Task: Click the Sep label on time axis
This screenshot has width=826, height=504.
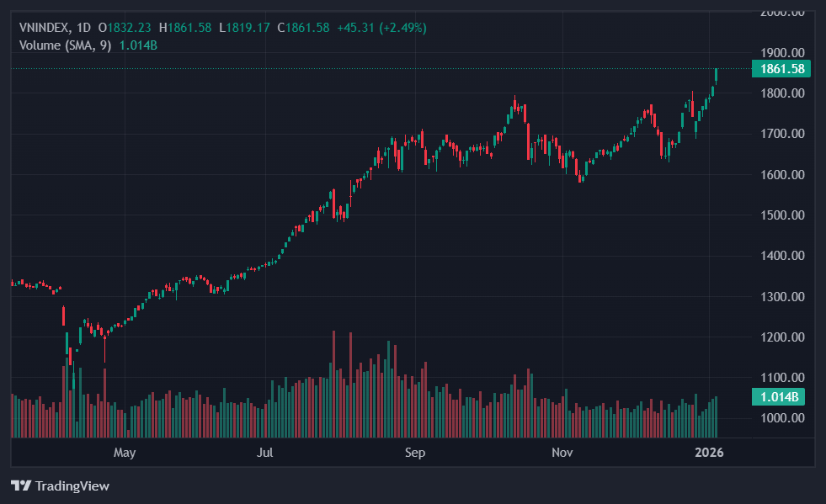Action: [x=414, y=454]
